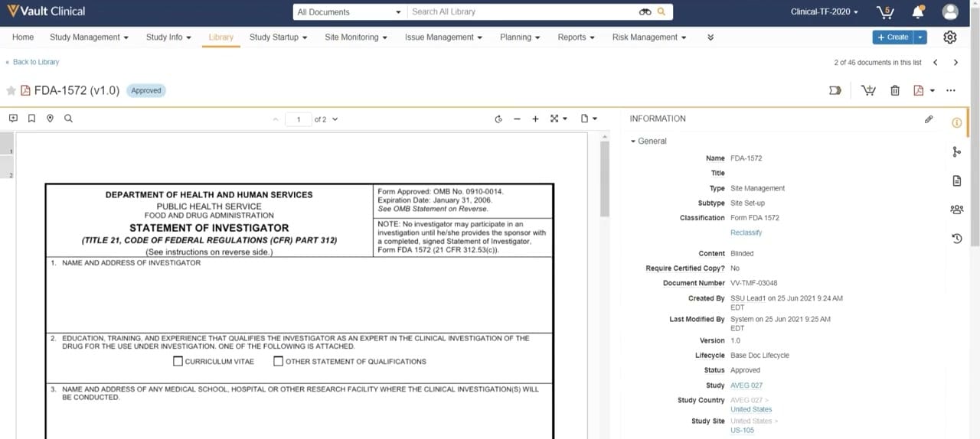The height and width of the screenshot is (439, 980).
Task: Favorite the FDA-1572 document with the star
Action: pyautogui.click(x=11, y=90)
